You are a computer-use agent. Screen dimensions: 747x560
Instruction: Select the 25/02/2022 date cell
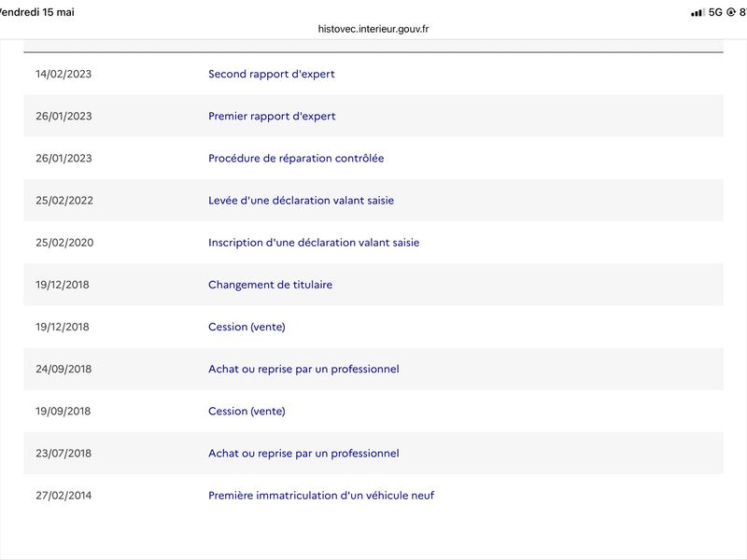[x=64, y=201]
